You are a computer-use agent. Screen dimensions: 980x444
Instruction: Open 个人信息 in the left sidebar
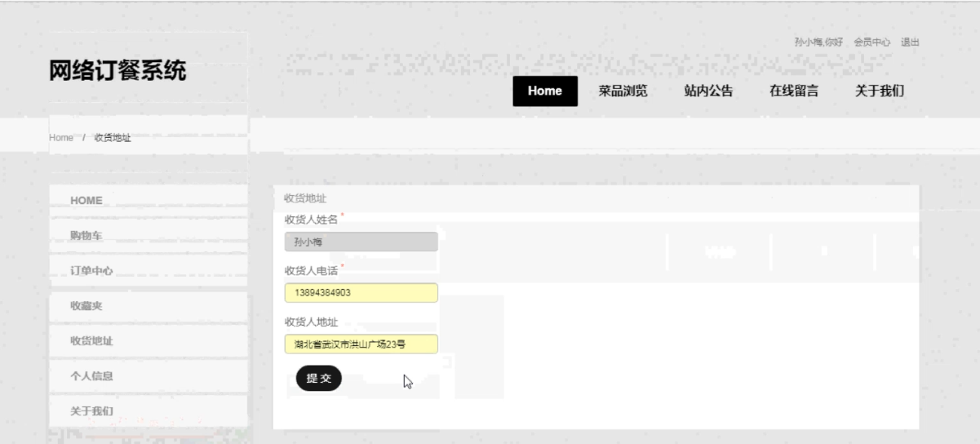coord(91,376)
